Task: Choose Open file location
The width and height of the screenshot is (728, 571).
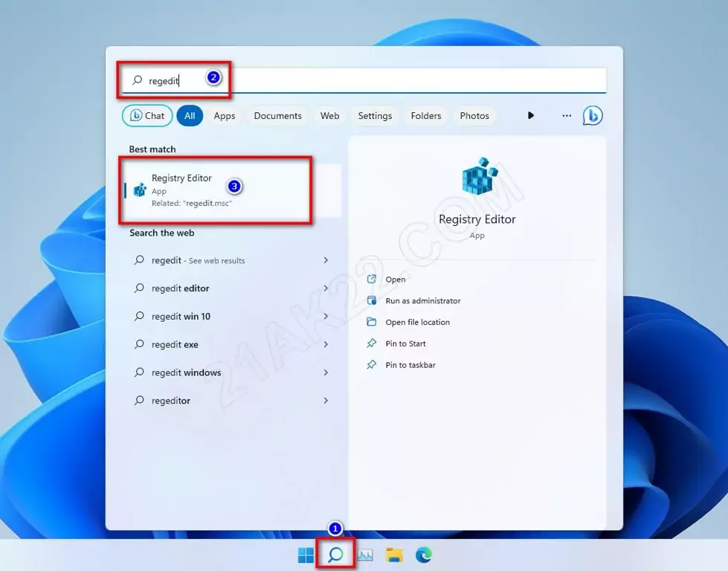Action: click(x=417, y=322)
